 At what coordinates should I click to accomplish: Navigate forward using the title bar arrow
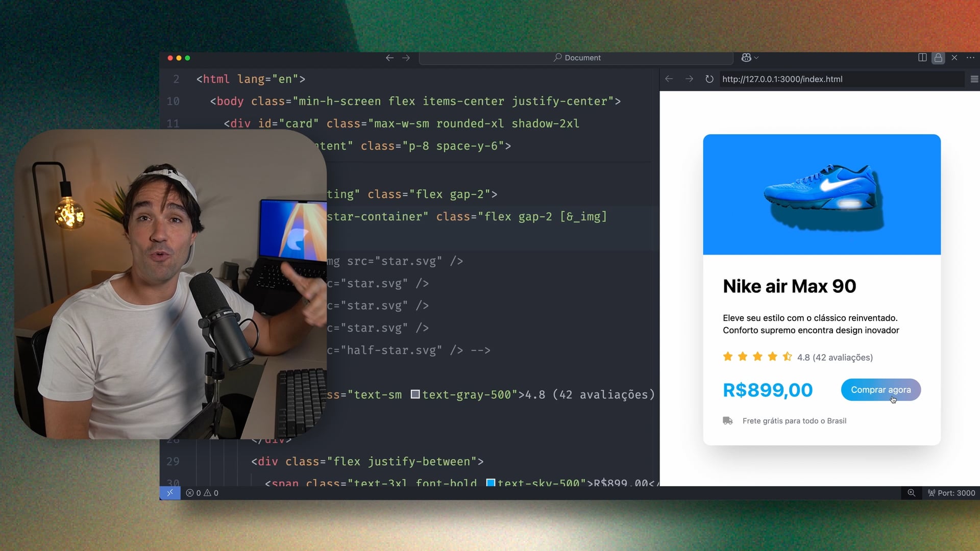pos(406,58)
